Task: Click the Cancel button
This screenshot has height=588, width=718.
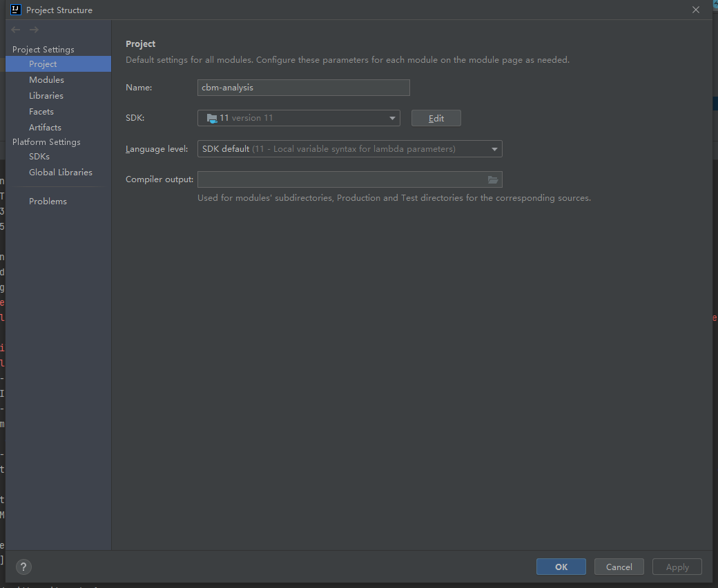Action: 619,566
